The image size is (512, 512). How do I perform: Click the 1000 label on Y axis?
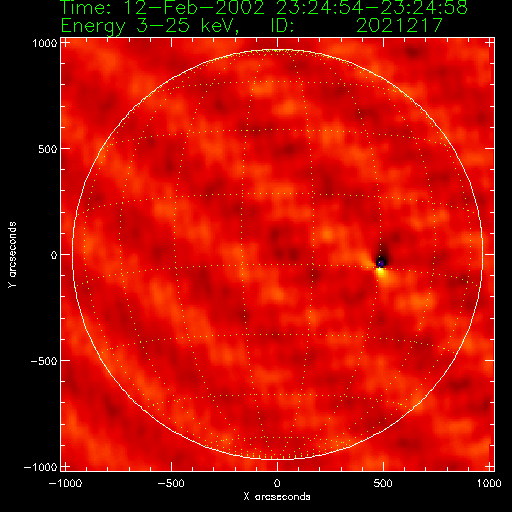(x=45, y=43)
